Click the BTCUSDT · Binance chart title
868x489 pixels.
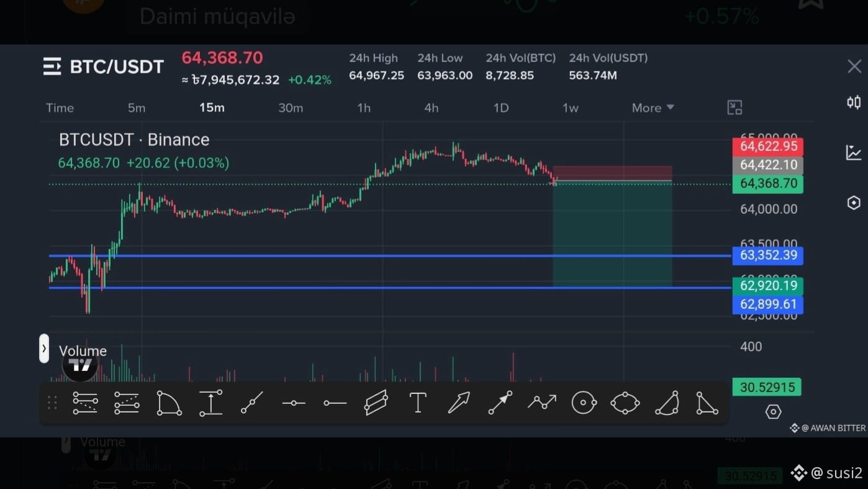[134, 140]
